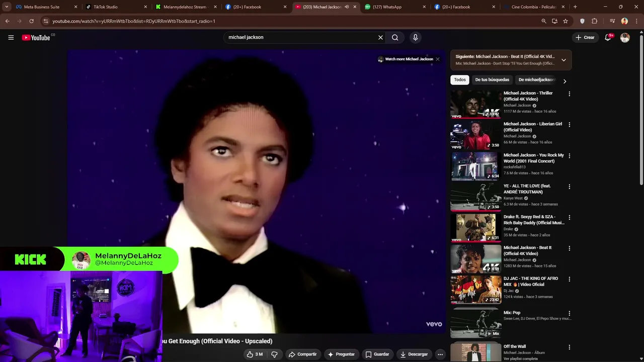Open DJ JAC King of Afro Mix title
Screen dimensions: 644x362
coord(531,282)
